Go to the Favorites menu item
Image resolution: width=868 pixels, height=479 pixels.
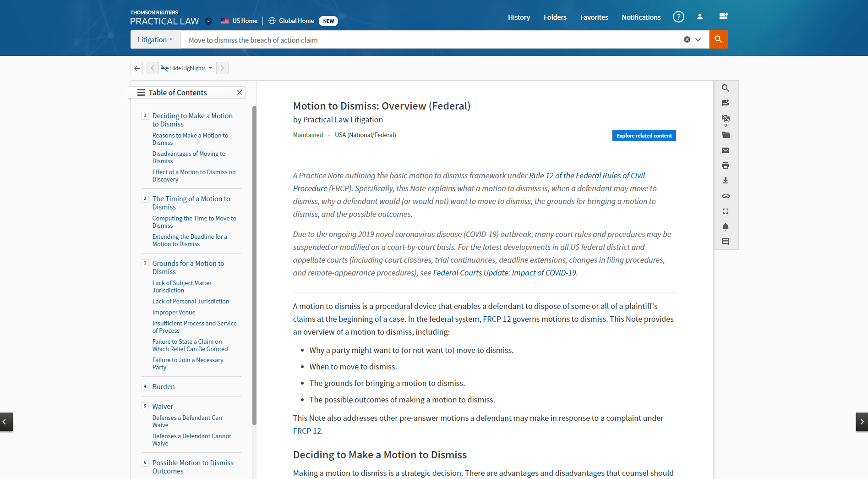594,17
